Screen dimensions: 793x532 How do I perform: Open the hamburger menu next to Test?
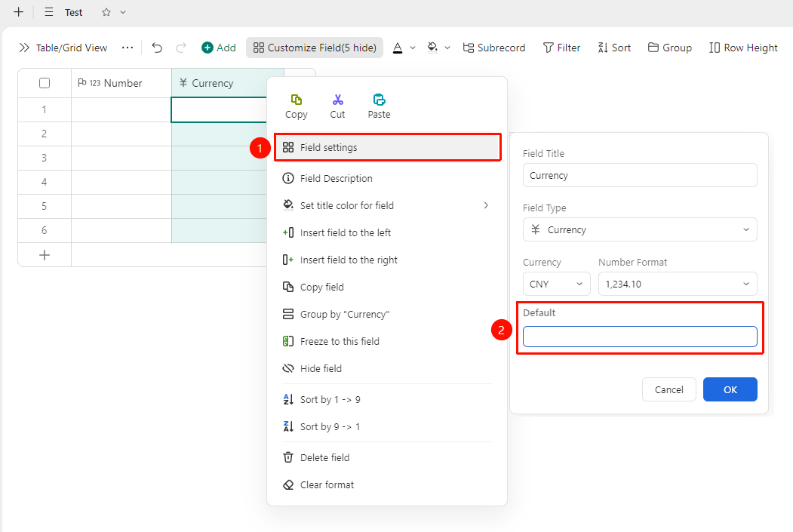[x=49, y=12]
